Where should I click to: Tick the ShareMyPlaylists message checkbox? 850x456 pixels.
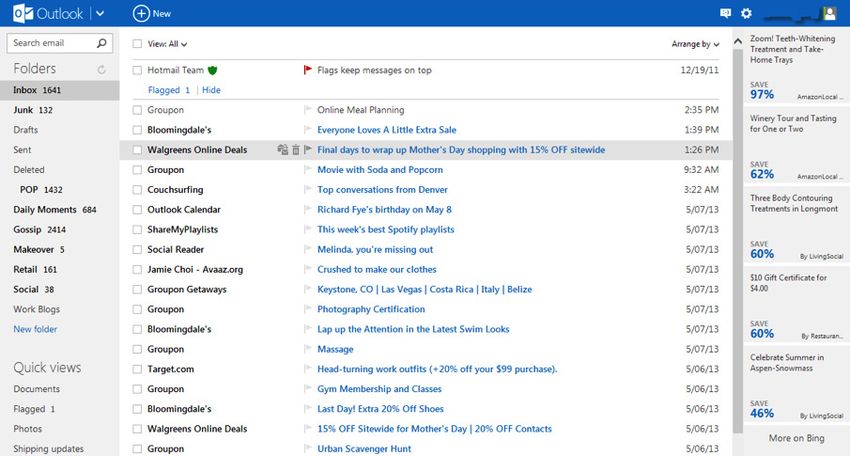click(137, 230)
